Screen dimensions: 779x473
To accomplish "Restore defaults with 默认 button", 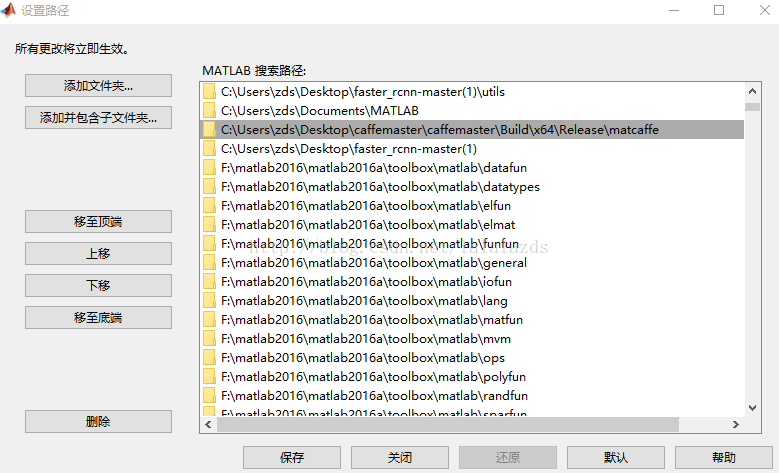I will pos(616,457).
